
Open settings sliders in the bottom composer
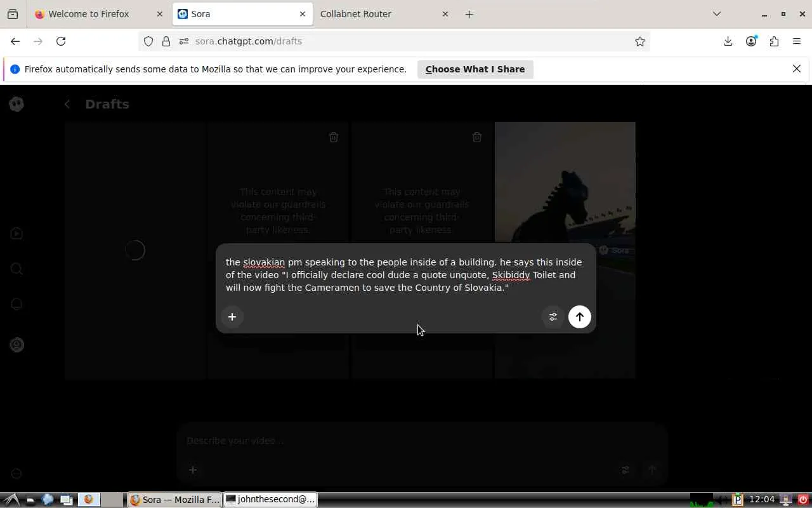pos(625,470)
